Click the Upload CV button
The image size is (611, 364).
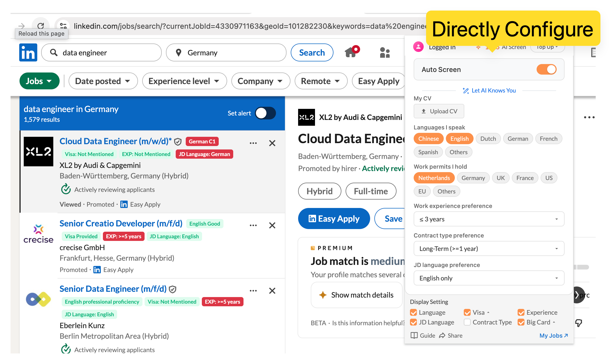pyautogui.click(x=439, y=111)
